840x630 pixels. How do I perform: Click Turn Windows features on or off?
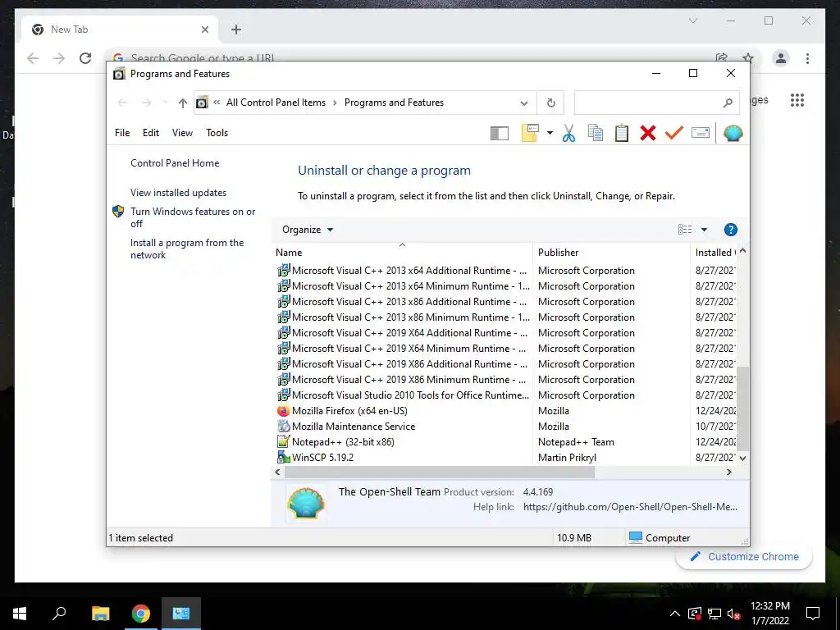tap(193, 217)
